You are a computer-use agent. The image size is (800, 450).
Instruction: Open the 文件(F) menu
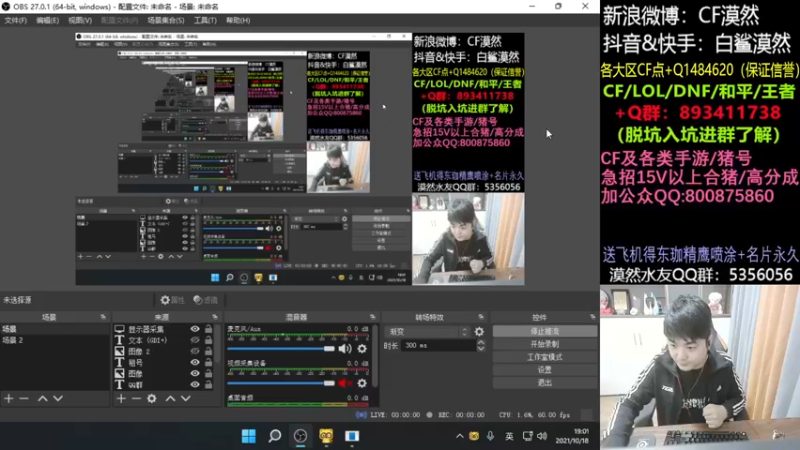15,20
